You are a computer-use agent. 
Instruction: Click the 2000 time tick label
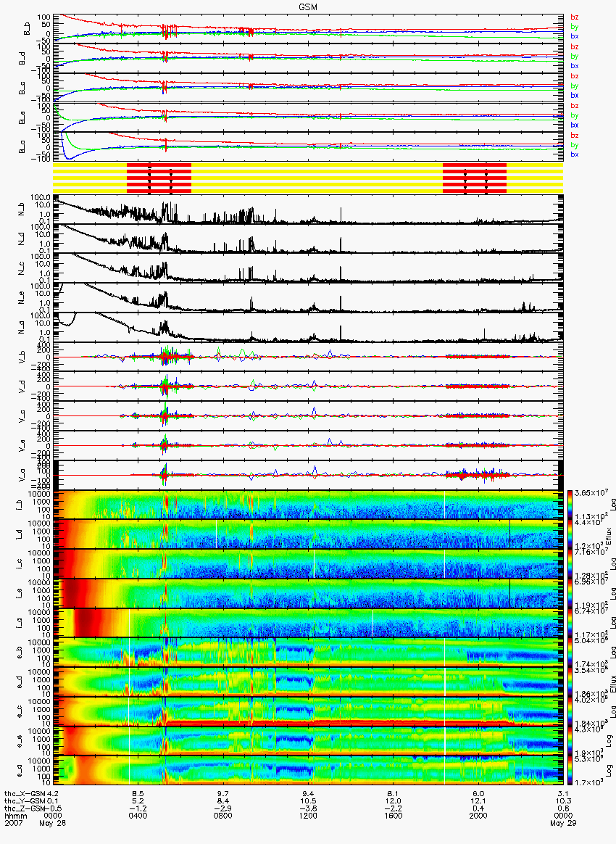pos(478,816)
